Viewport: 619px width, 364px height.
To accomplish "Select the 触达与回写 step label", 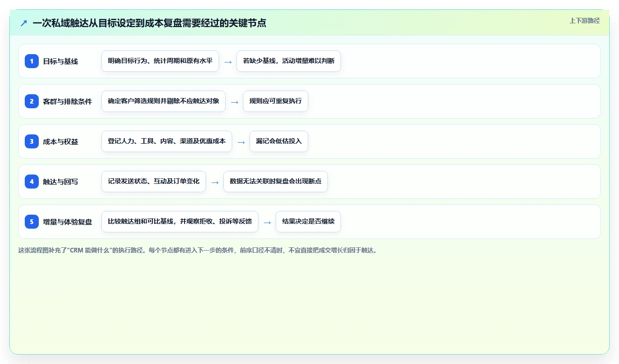I will 60,182.
